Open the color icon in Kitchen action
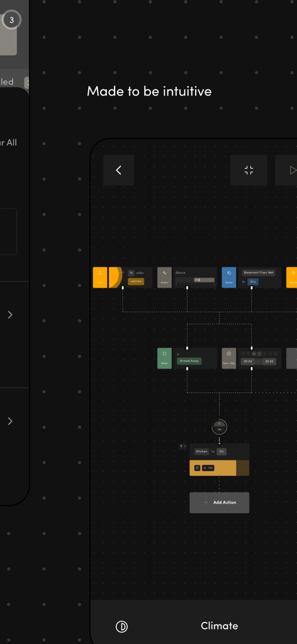The image size is (297, 644). (x=197, y=468)
